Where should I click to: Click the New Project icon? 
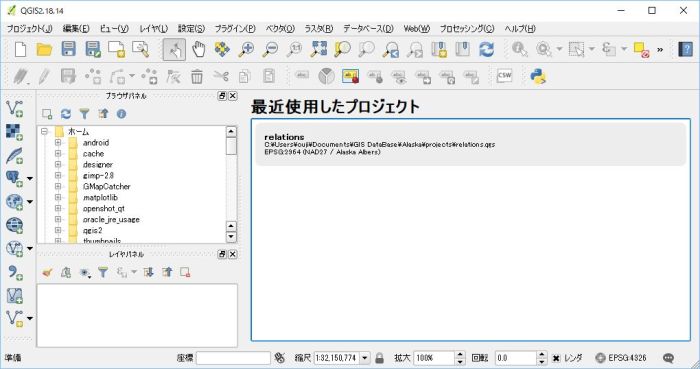click(x=20, y=49)
